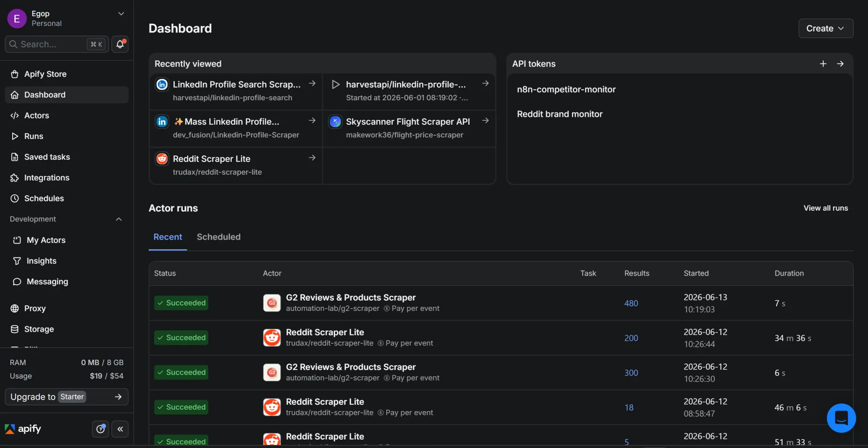Click View all runs link

coord(825,208)
